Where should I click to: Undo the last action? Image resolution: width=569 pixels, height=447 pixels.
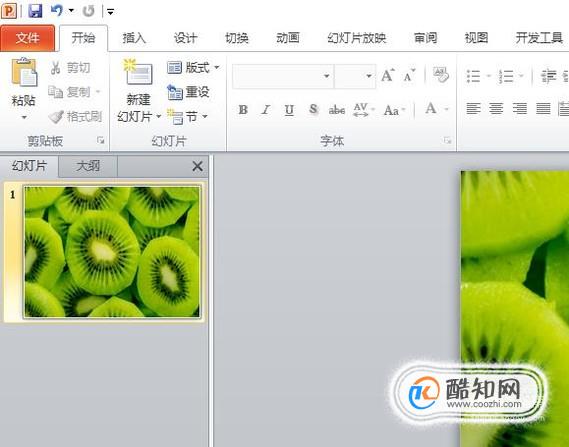(x=57, y=11)
